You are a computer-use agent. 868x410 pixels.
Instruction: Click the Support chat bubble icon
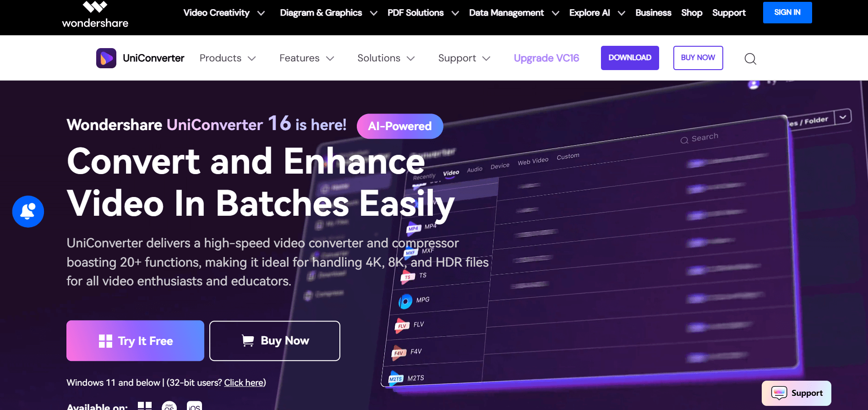tap(779, 393)
